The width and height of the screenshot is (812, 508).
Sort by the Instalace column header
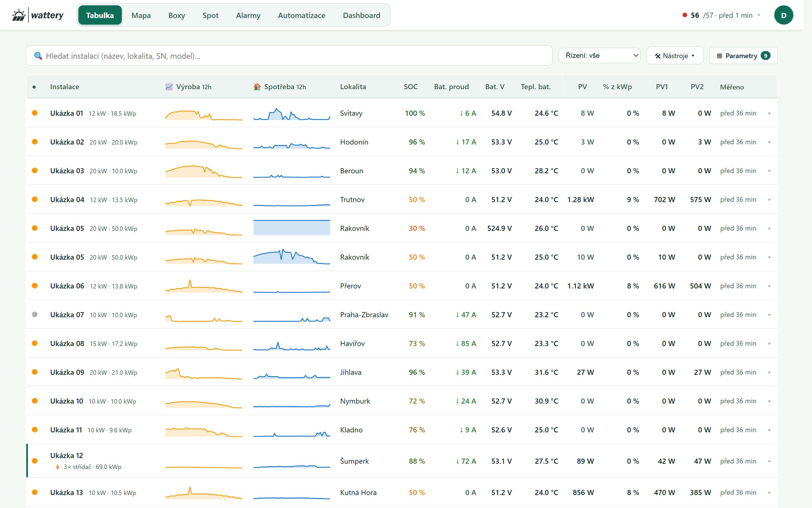coord(65,87)
